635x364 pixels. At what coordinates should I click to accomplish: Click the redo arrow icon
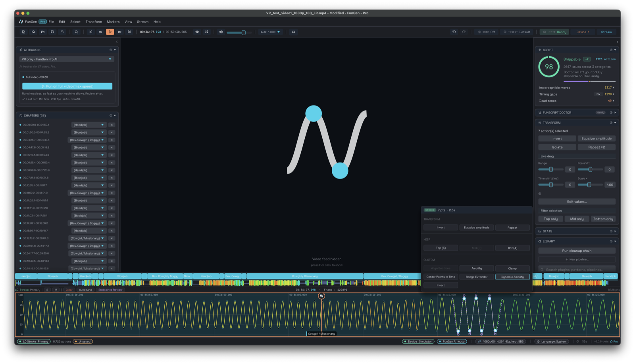pyautogui.click(x=464, y=32)
